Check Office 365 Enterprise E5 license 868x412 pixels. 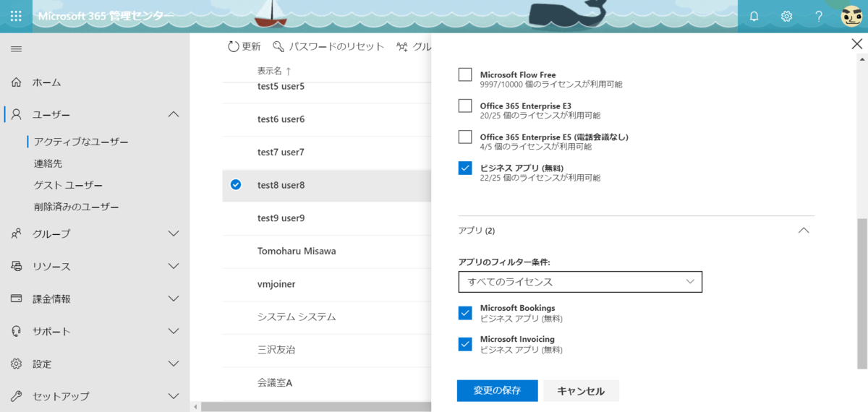click(x=465, y=137)
